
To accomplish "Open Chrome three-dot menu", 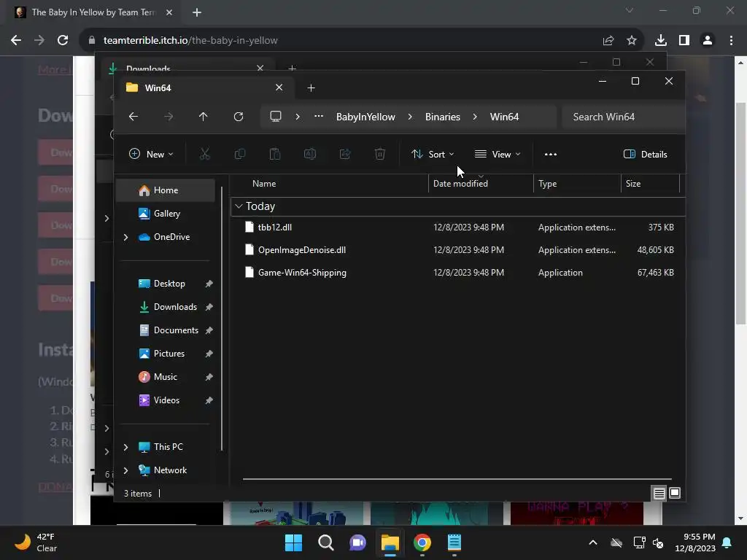I will (x=731, y=41).
